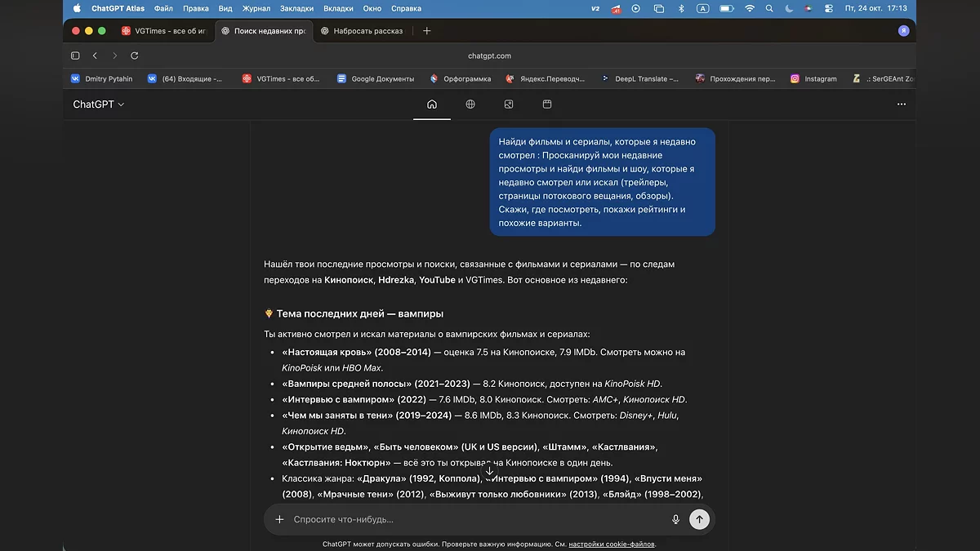Open the Bluetooth menu bar icon

pyautogui.click(x=681, y=8)
